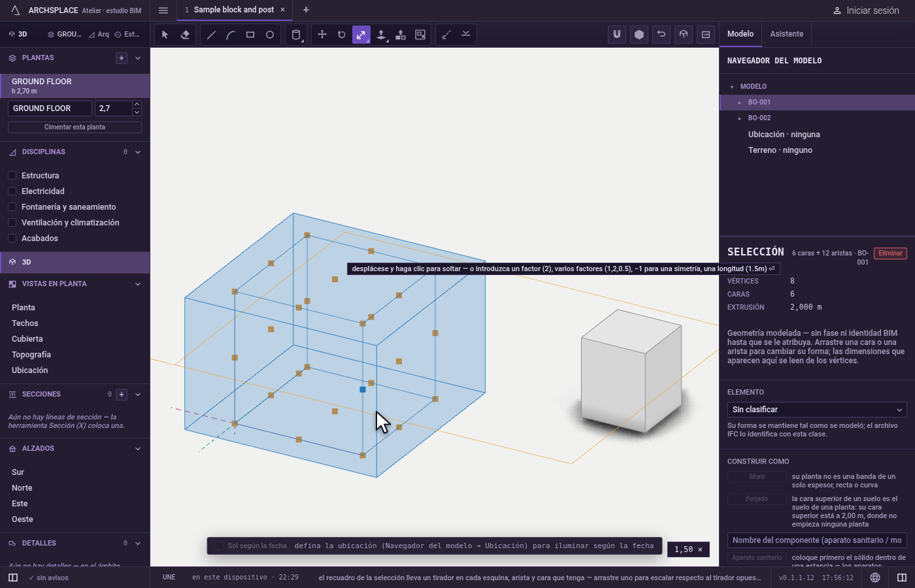Click Cimentar esta planta button
Image resolution: width=915 pixels, height=588 pixels.
[x=75, y=127]
